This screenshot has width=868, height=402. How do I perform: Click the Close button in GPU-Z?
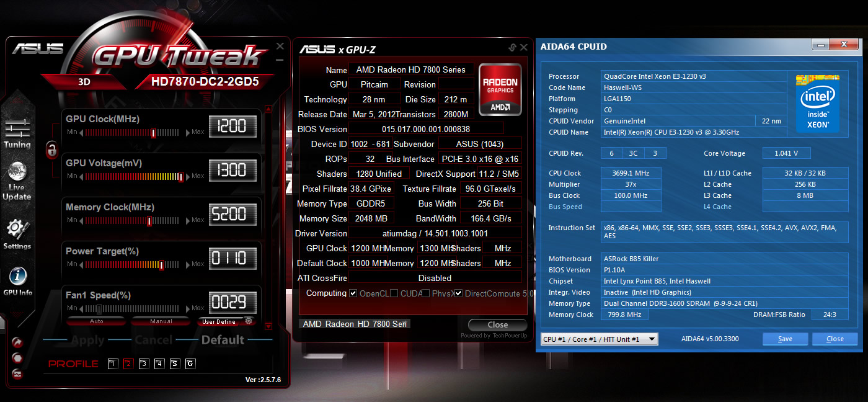497,324
